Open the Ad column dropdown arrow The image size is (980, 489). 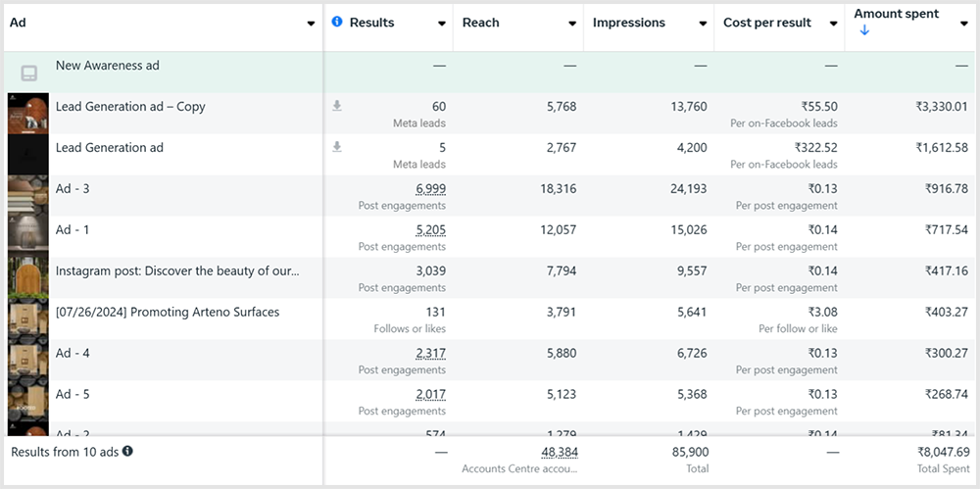point(311,24)
